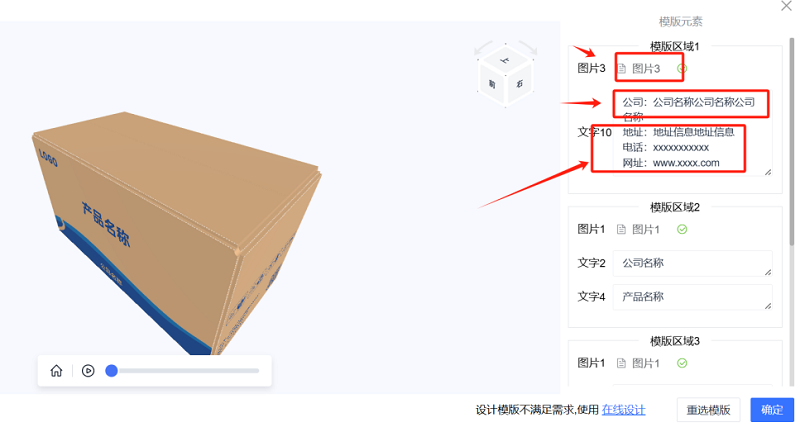Play the 3D box animation

pyautogui.click(x=88, y=370)
